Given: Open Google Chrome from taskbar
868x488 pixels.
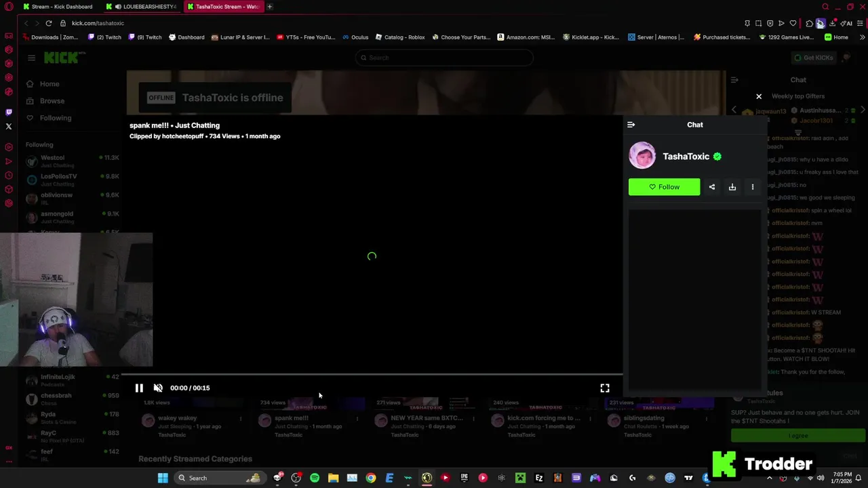Looking at the screenshot, I should pyautogui.click(x=370, y=478).
